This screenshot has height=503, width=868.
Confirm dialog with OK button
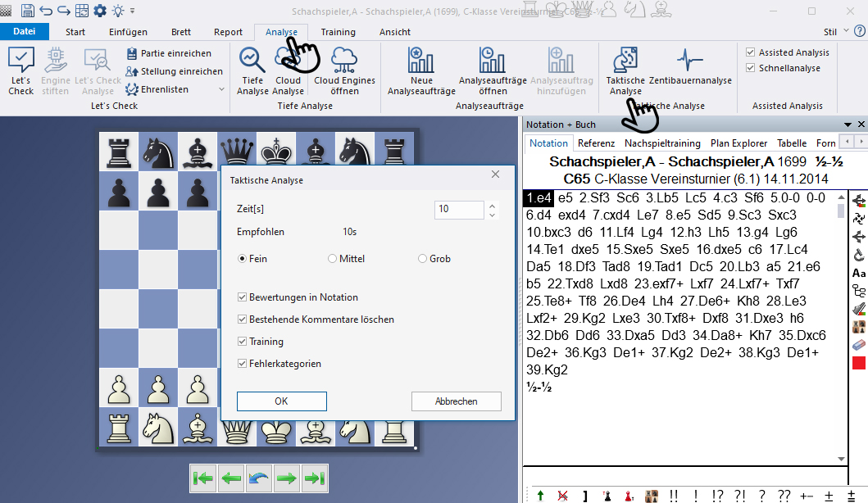point(281,401)
